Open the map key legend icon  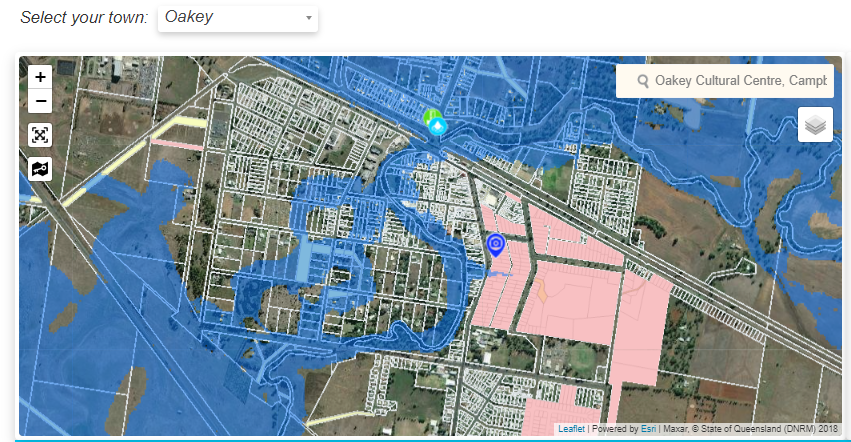(40, 168)
